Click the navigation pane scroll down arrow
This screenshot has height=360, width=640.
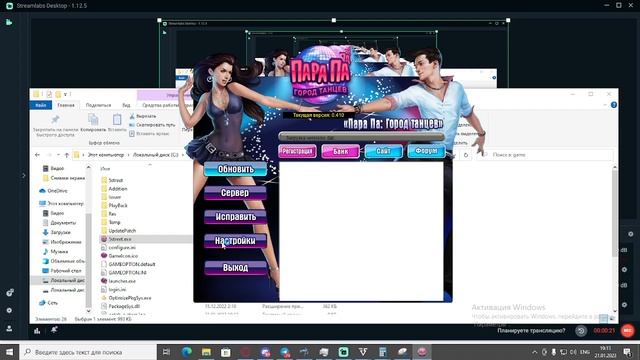[89, 311]
